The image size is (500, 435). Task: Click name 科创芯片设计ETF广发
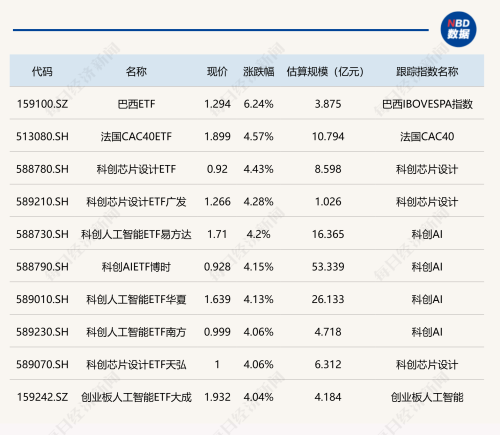pos(136,202)
